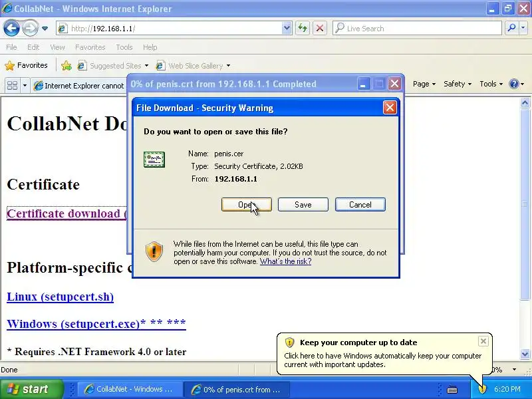The width and height of the screenshot is (532, 399).
Task: Expand the Web Slice Gallery dropdown
Action: tap(228, 66)
